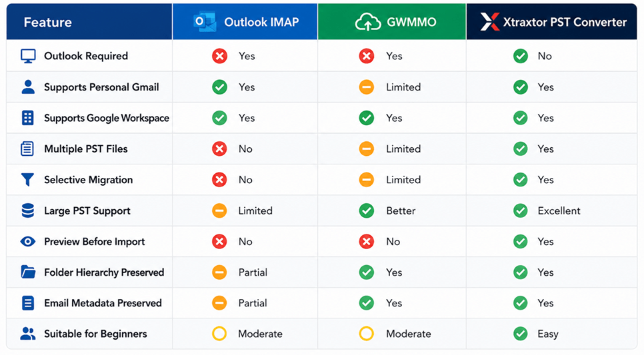Click the document icon for Multiple PST Files
Viewport: 644px width, 355px height.
pos(27,149)
